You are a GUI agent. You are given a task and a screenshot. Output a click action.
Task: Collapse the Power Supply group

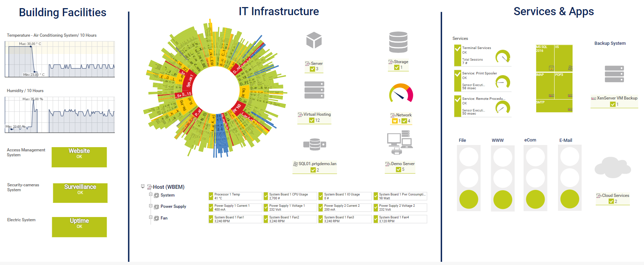(x=151, y=206)
